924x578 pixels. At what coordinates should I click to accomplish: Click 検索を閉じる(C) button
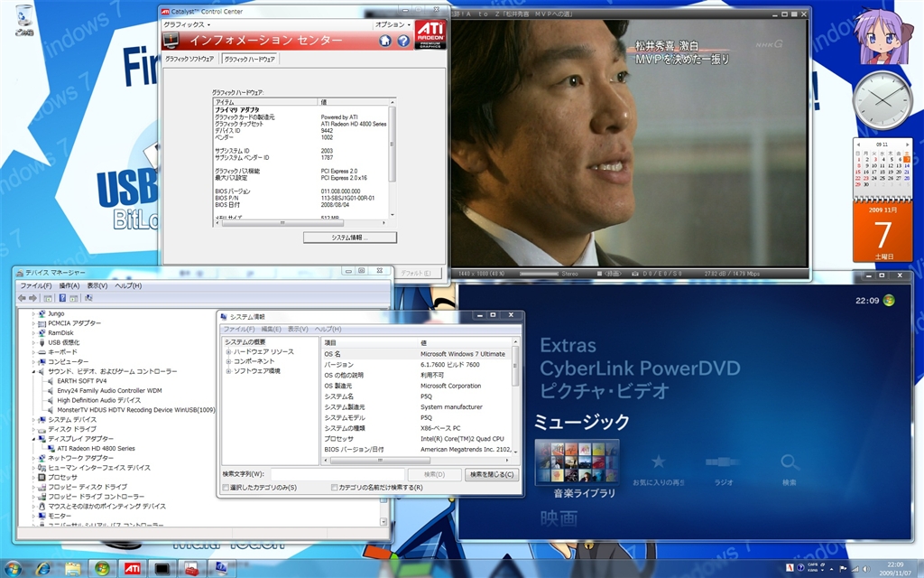coord(492,474)
